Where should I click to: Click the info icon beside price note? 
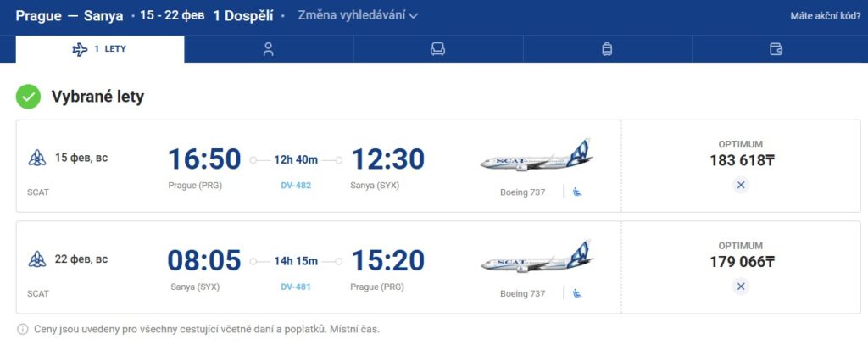pyautogui.click(x=23, y=328)
